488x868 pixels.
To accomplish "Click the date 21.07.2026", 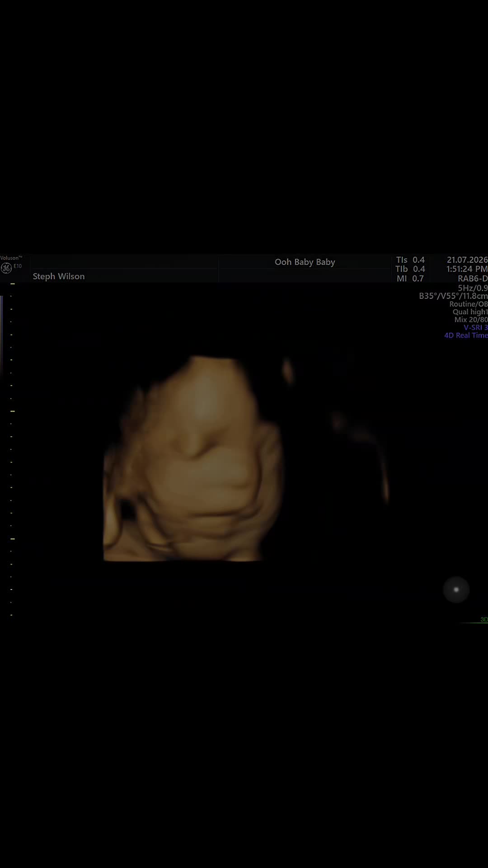I will [467, 260].
